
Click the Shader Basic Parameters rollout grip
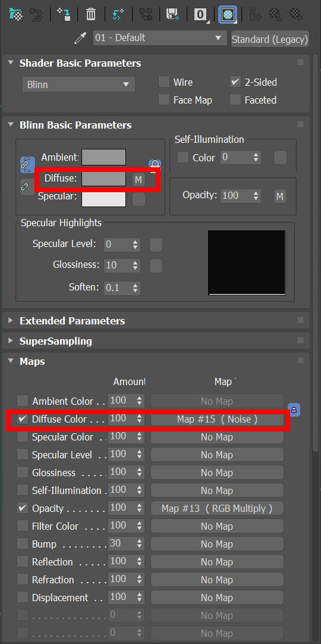(301, 62)
